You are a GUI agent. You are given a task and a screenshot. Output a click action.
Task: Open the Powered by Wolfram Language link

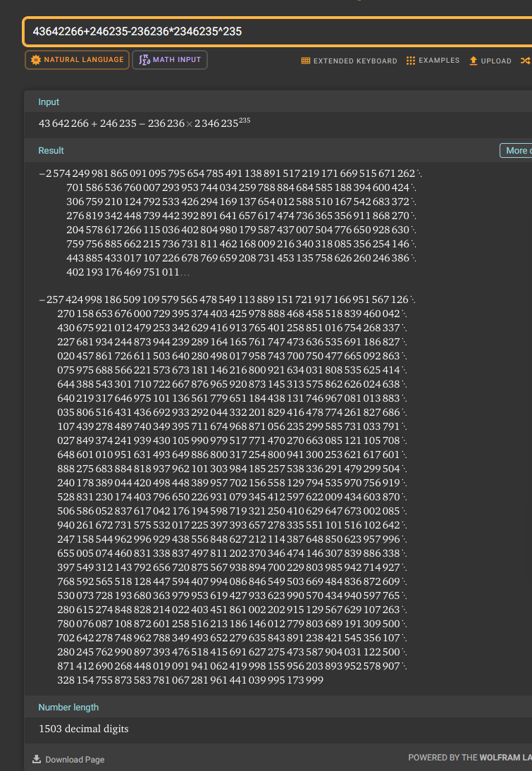coord(469,758)
